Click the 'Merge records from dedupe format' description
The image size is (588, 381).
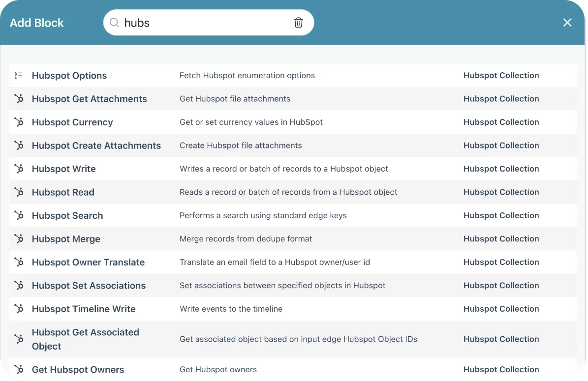click(x=246, y=239)
